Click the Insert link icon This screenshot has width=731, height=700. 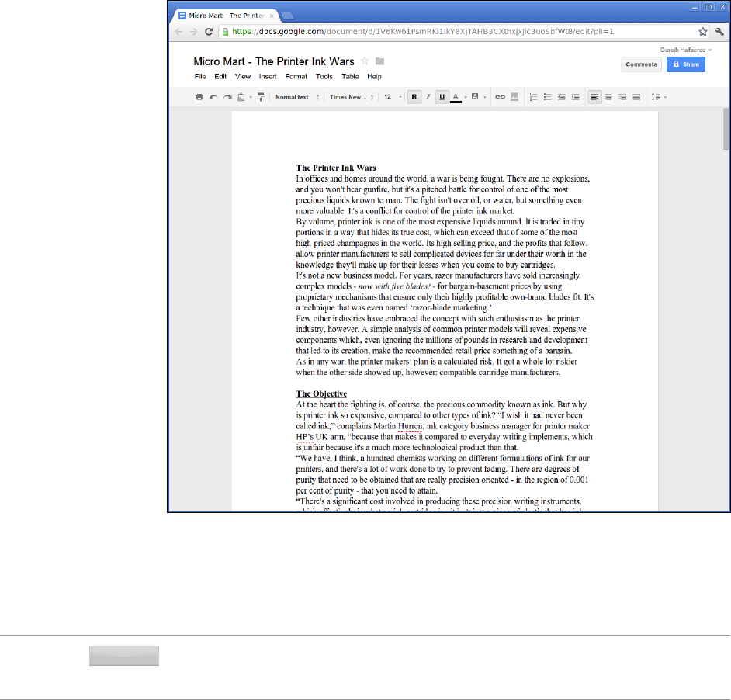(x=501, y=97)
